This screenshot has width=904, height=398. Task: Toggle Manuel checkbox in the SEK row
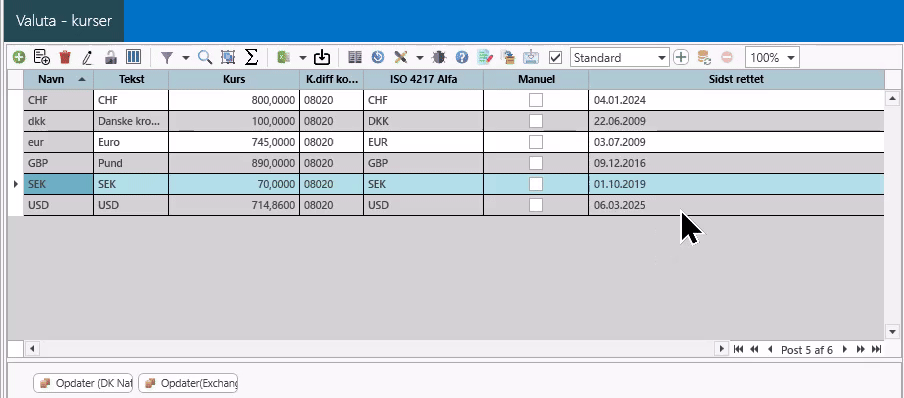(536, 184)
